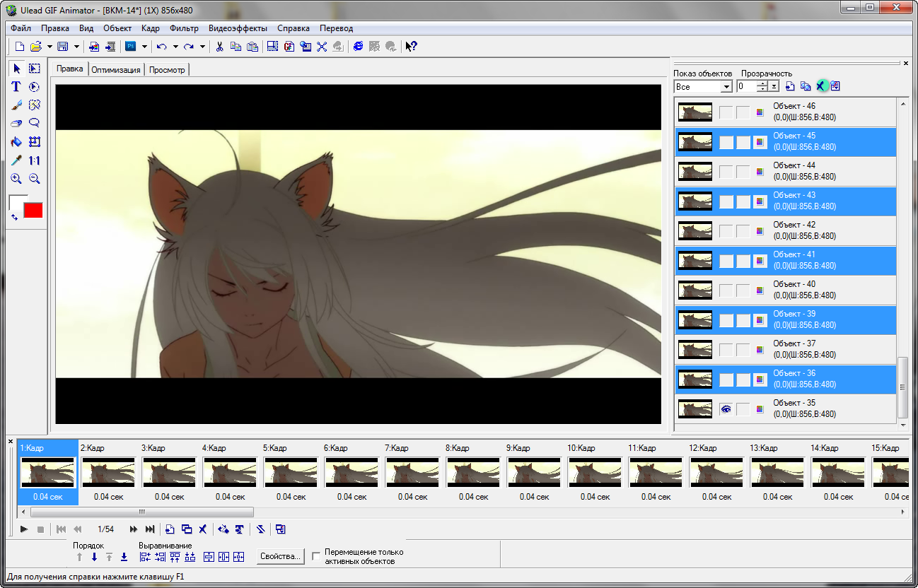Enable Перемещение только активных объектов checkbox
The height and width of the screenshot is (588, 918).
coord(316,556)
